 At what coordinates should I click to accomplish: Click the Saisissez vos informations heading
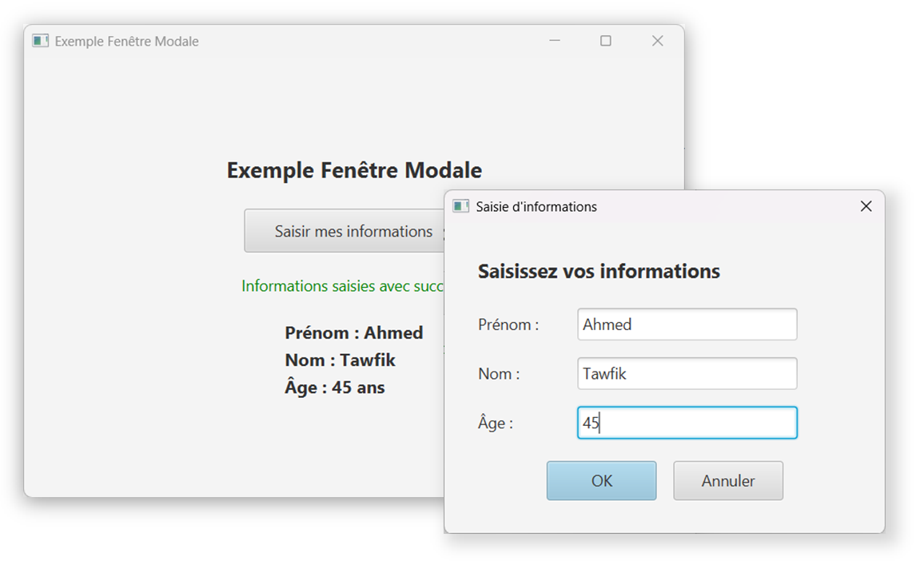tap(599, 271)
